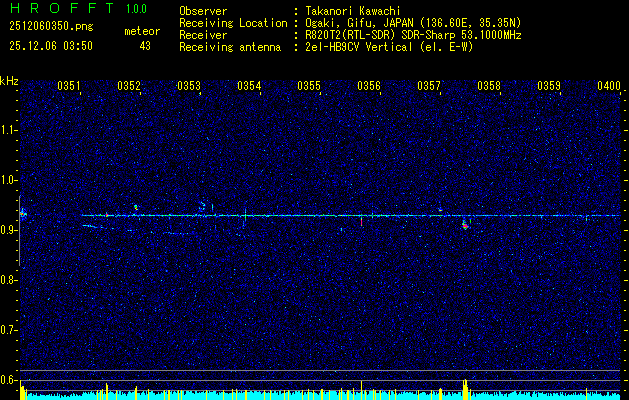Click the 0356 time axis marker
The image size is (629, 400).
(369, 85)
